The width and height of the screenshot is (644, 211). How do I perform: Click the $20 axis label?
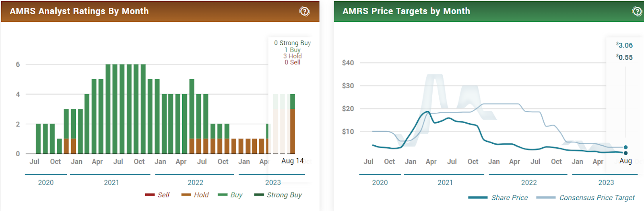pos(348,109)
